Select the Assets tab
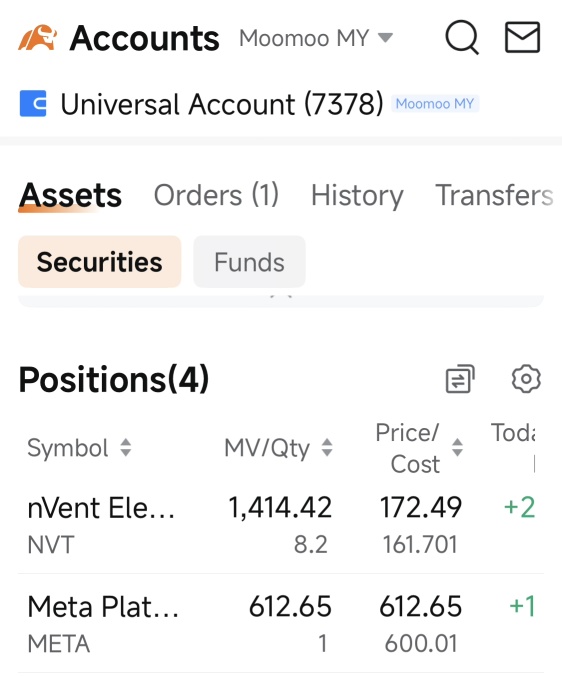562x676 pixels. click(70, 195)
